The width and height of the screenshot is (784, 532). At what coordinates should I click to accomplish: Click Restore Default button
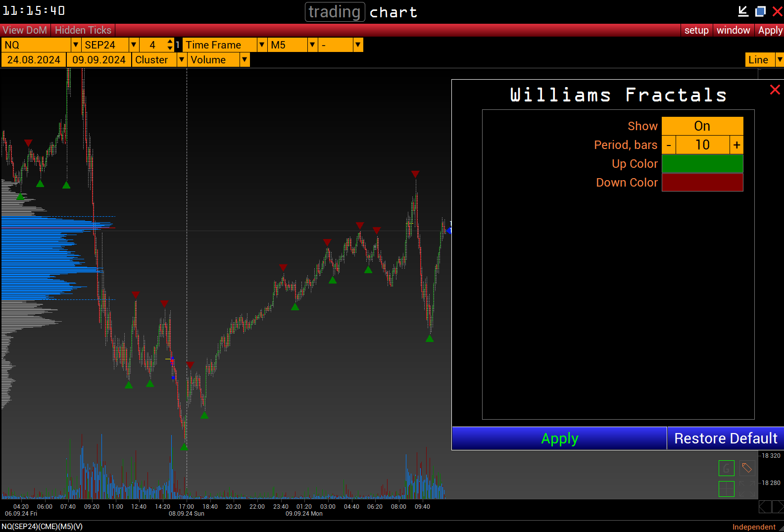click(725, 438)
